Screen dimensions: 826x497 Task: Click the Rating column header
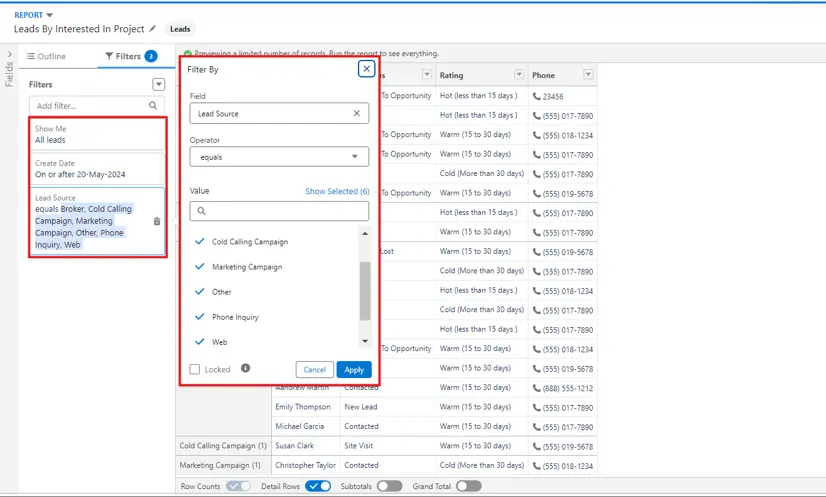[481, 75]
